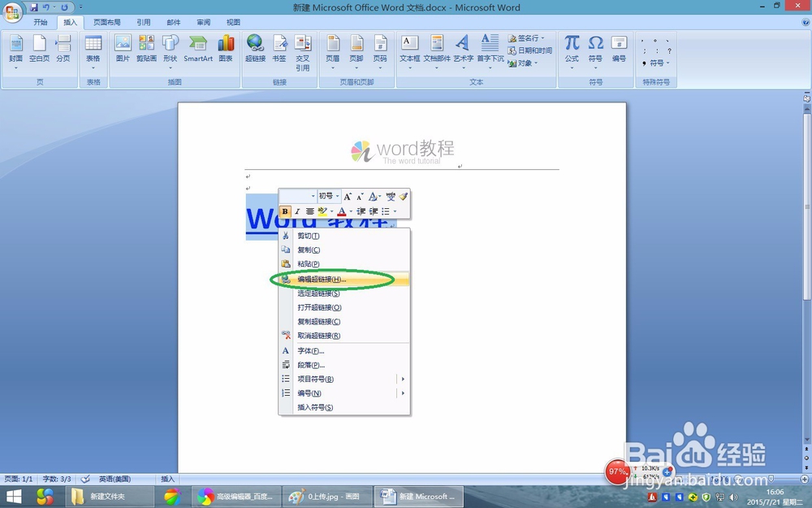Click the vertical scrollbar of the document
The image size is (812, 508).
pos(807,207)
